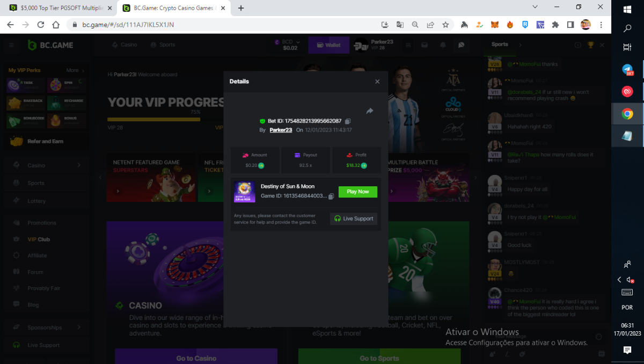Click the share arrow icon in Details
644x364 pixels.
pos(370,111)
